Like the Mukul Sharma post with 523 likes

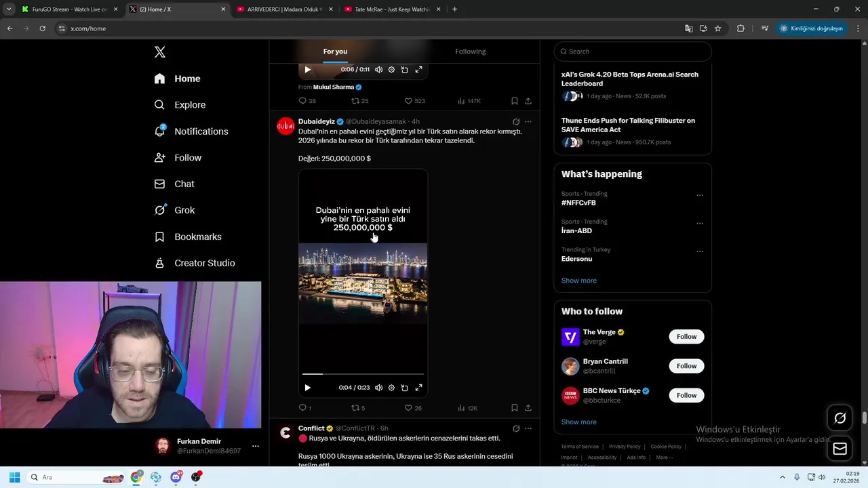(x=414, y=101)
